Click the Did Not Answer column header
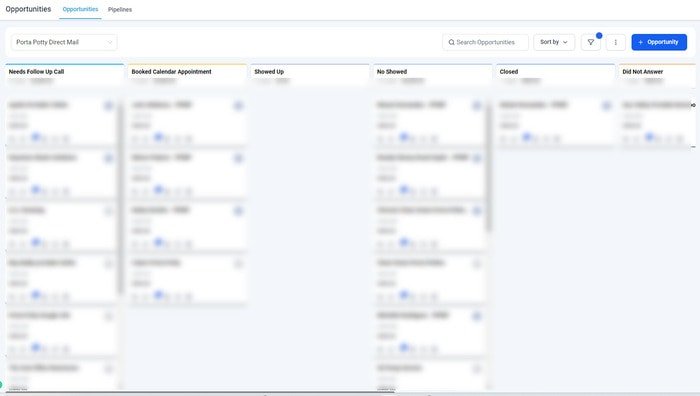700x396 pixels. point(642,71)
